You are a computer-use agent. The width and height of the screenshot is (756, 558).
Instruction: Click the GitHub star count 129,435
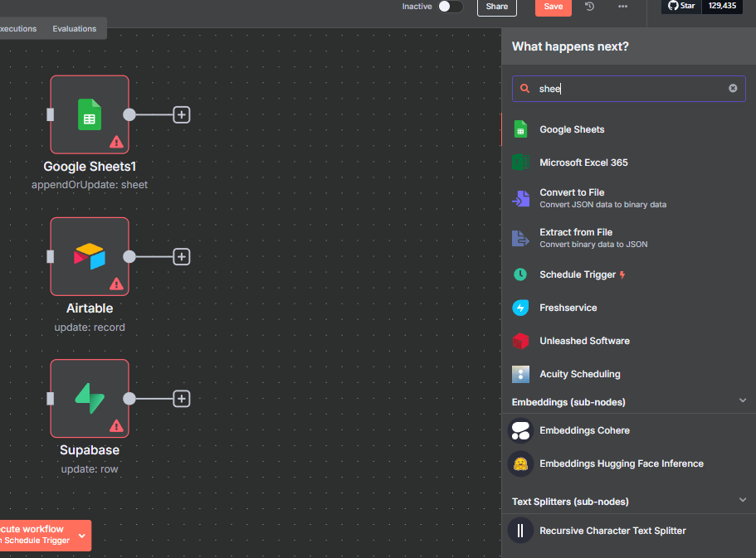click(x=722, y=6)
